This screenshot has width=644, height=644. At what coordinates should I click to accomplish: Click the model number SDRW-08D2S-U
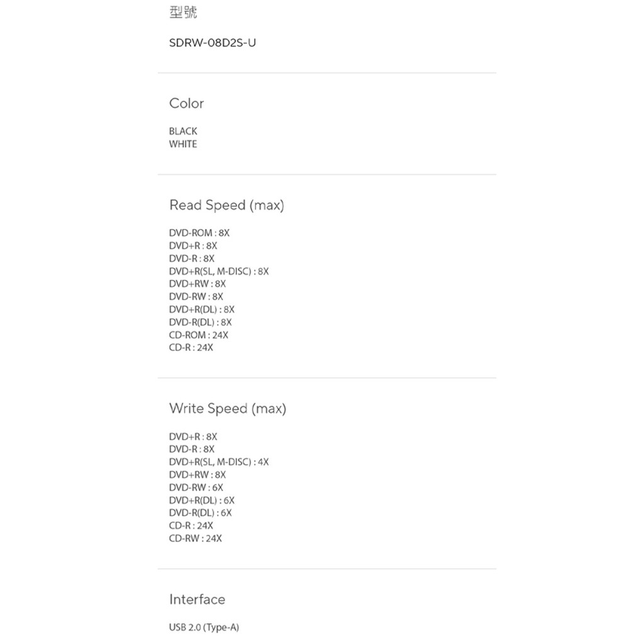(212, 43)
